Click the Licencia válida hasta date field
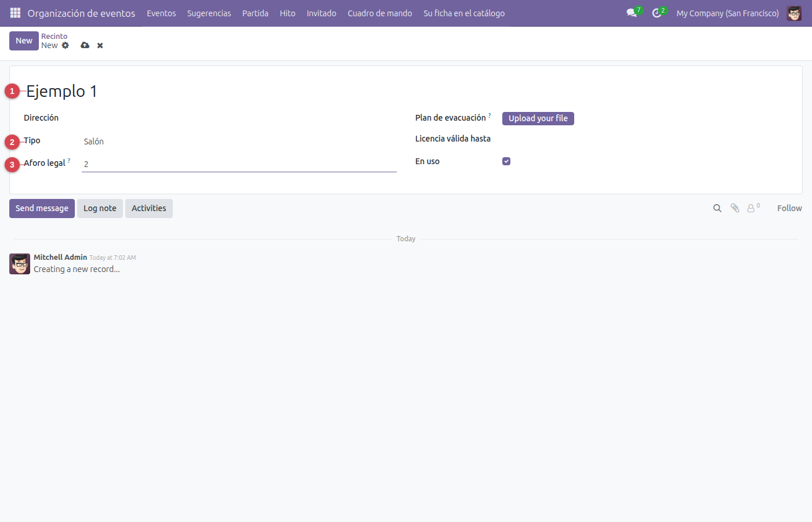Viewport: 812px width, 522px height. pos(645,139)
